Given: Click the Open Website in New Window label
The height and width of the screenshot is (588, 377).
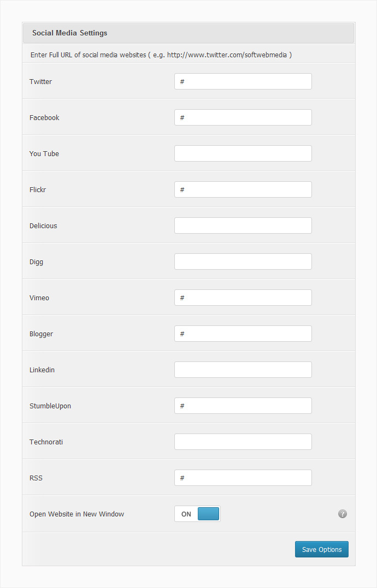Looking at the screenshot, I should 76,514.
